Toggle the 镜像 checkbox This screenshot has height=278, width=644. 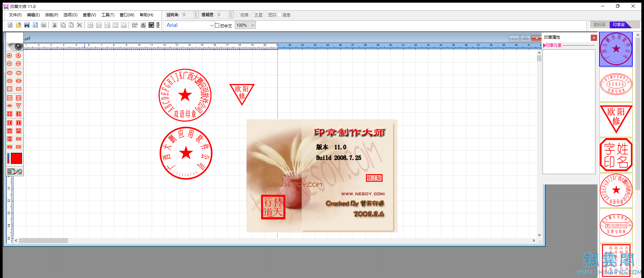click(279, 15)
